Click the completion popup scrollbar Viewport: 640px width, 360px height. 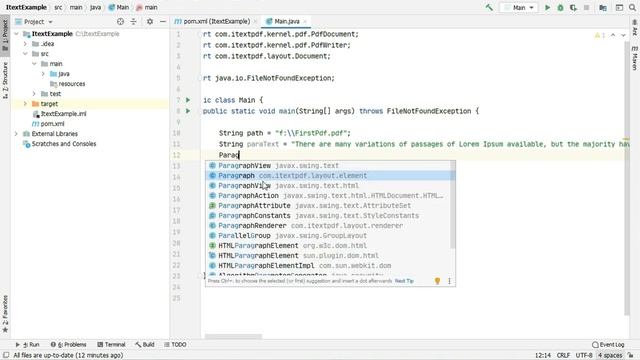[x=453, y=205]
